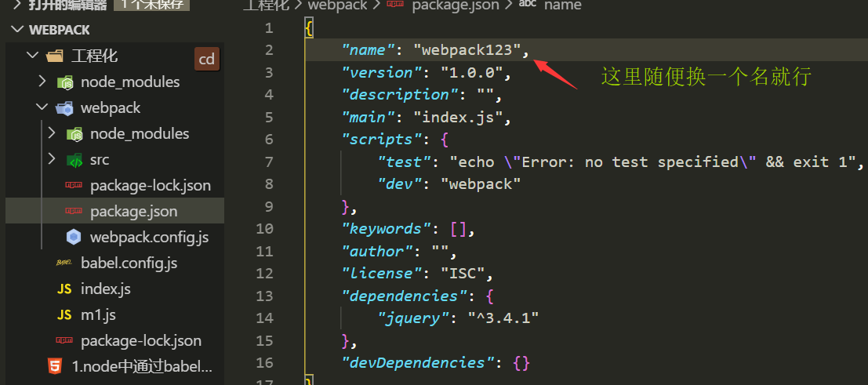This screenshot has width=868, height=385.
Task: Click the src folder icon
Action: click(74, 160)
